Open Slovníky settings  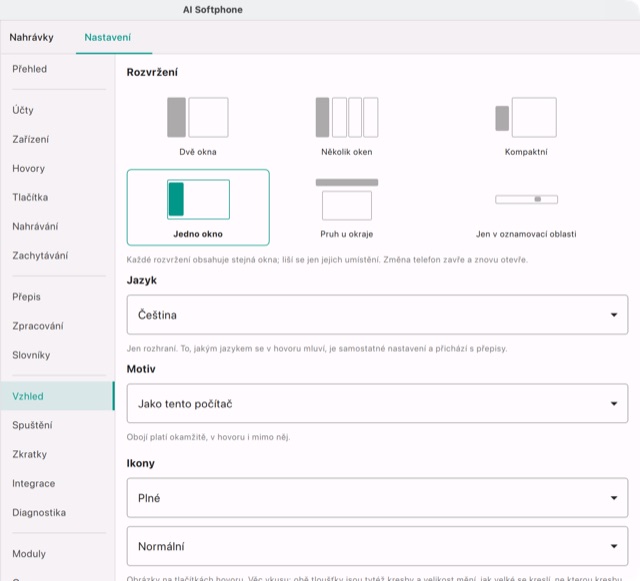pos(31,355)
